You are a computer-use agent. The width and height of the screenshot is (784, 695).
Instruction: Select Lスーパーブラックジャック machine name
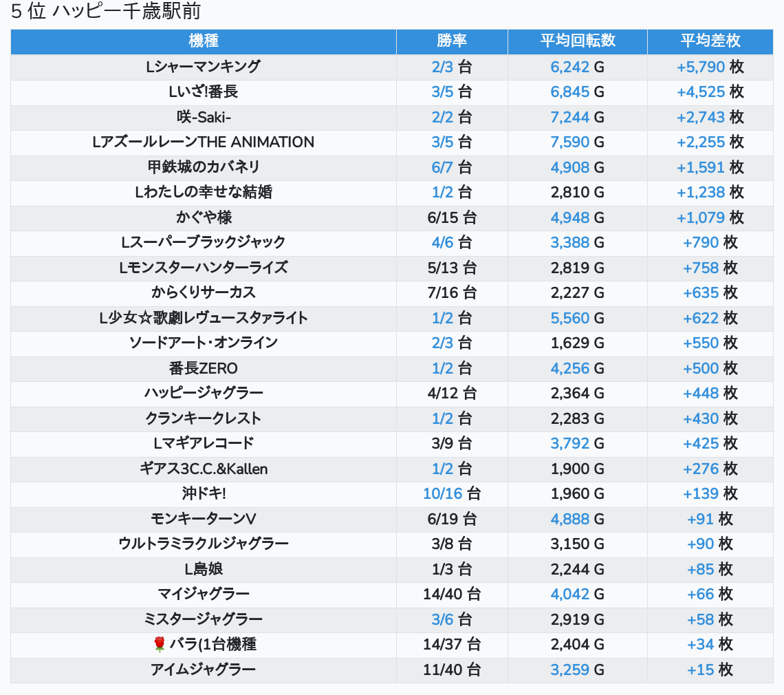tap(204, 243)
